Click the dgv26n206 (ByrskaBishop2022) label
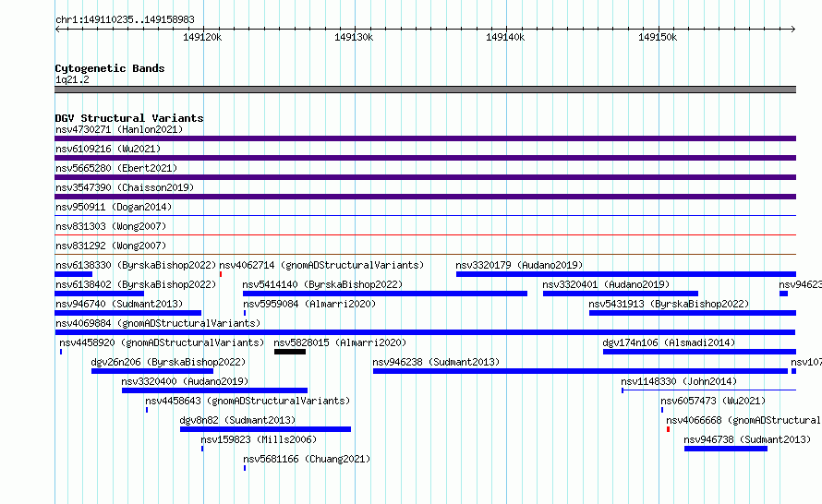 [168, 362]
